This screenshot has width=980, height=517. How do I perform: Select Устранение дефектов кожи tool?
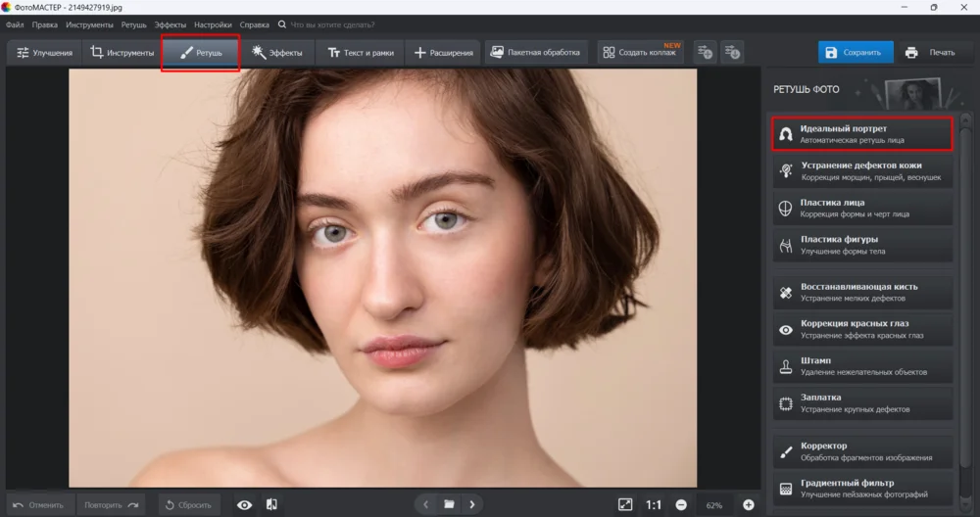[x=861, y=171]
